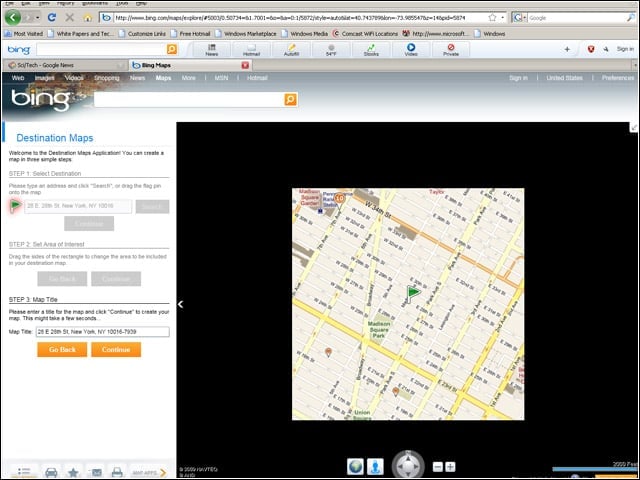Click the star favorites icon in bottom bar

click(x=73, y=472)
